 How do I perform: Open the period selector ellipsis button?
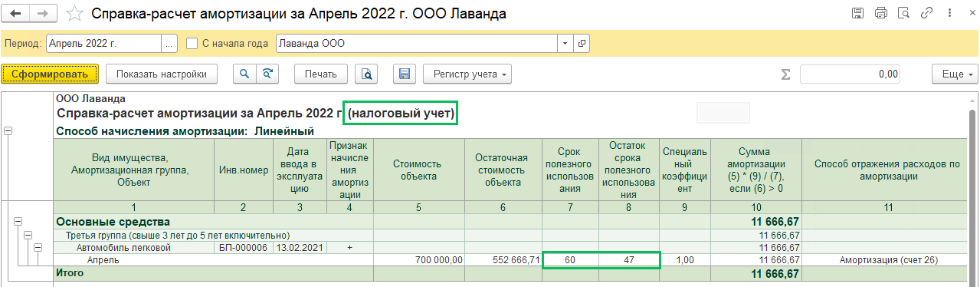pos(169,44)
